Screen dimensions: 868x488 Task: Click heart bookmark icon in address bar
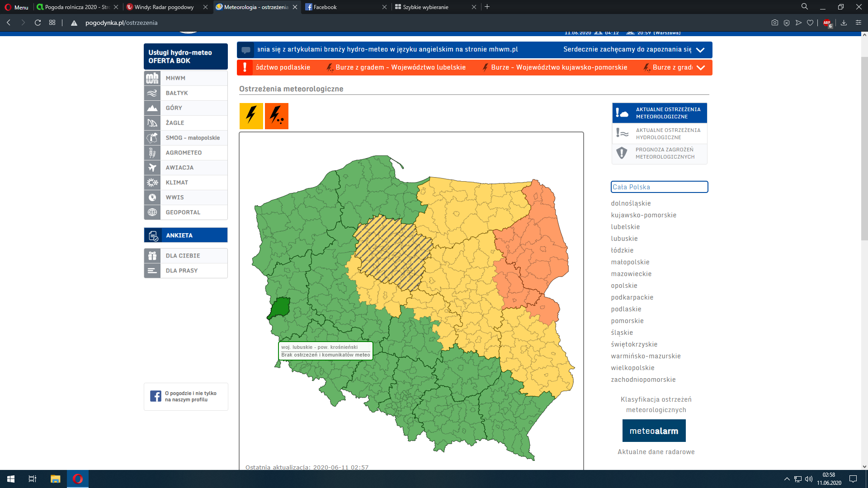(x=810, y=23)
